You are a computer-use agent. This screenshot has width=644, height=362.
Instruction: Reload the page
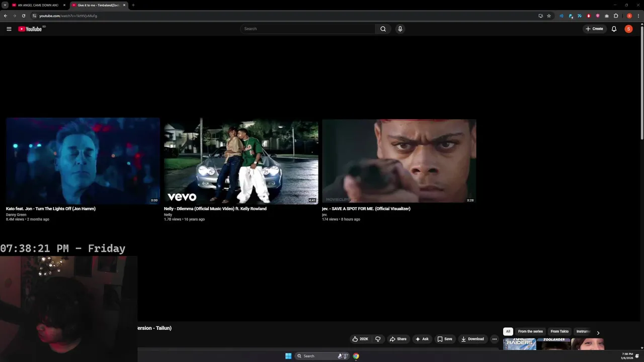pyautogui.click(x=23, y=16)
